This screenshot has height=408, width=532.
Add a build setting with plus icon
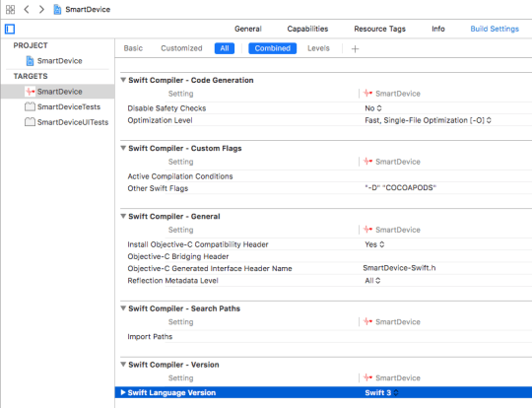[x=355, y=49]
